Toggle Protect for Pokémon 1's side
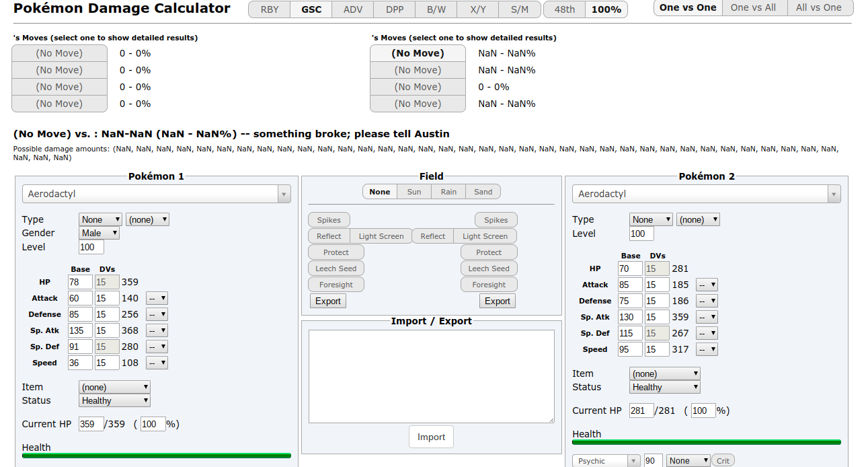This screenshot has width=868, height=467. point(336,252)
